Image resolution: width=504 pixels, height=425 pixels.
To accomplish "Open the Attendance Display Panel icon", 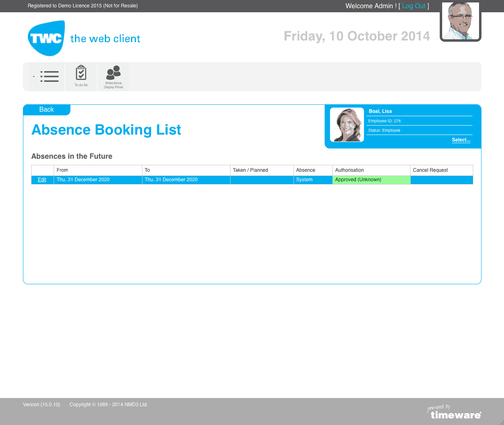I will coord(113,76).
